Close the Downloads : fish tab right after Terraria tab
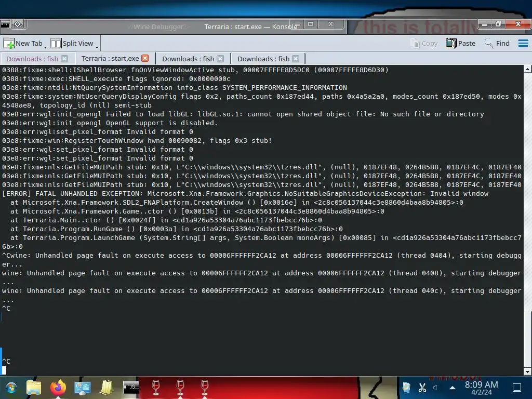 point(220,59)
